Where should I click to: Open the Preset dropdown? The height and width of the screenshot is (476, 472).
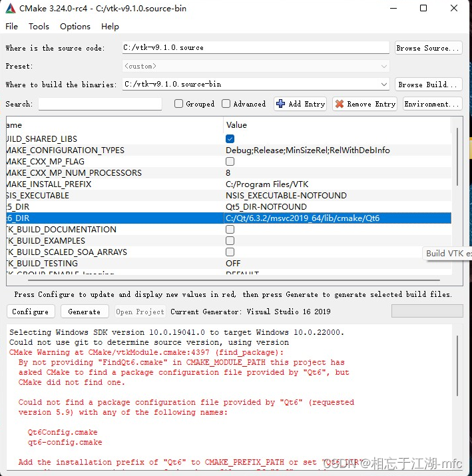tap(256, 66)
